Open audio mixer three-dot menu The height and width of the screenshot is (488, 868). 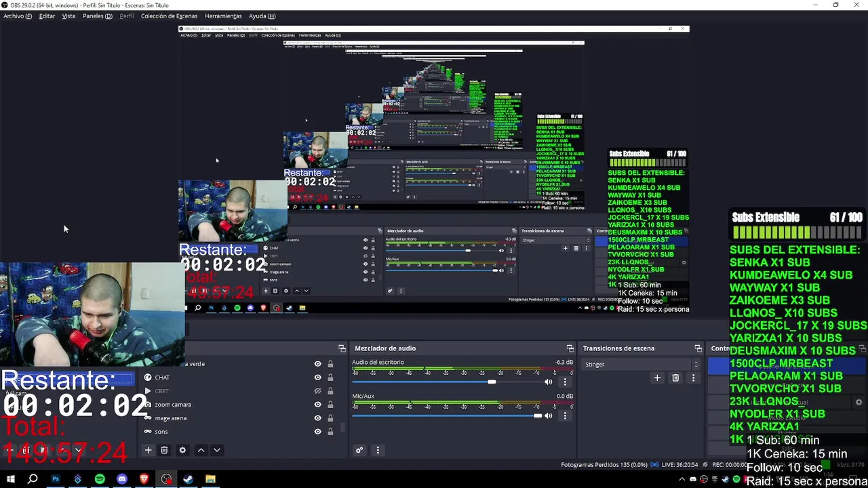point(378,450)
